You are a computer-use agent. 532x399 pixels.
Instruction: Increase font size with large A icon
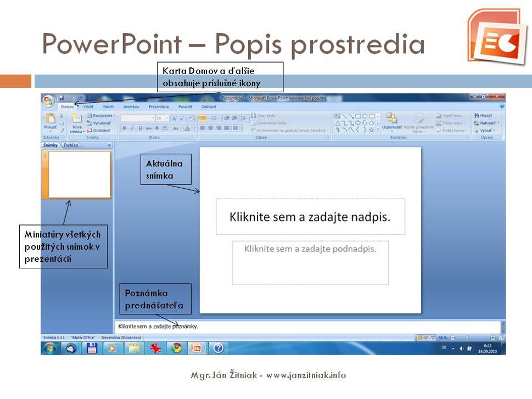tap(174, 119)
